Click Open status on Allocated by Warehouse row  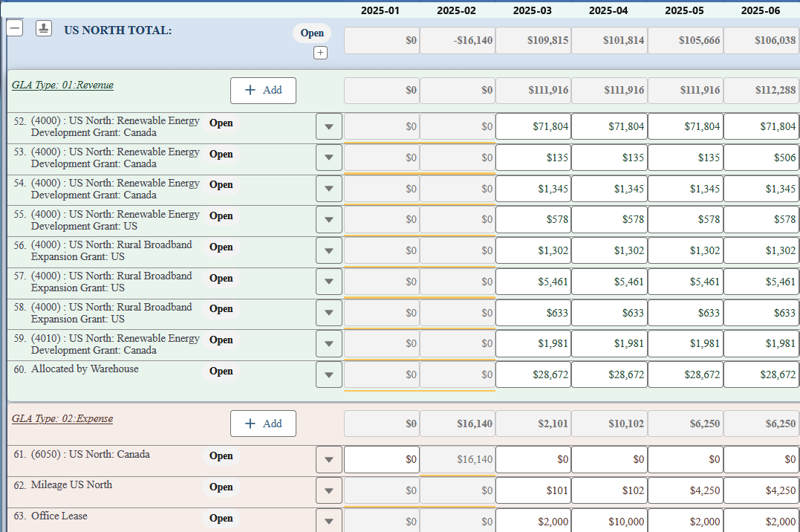(221, 372)
